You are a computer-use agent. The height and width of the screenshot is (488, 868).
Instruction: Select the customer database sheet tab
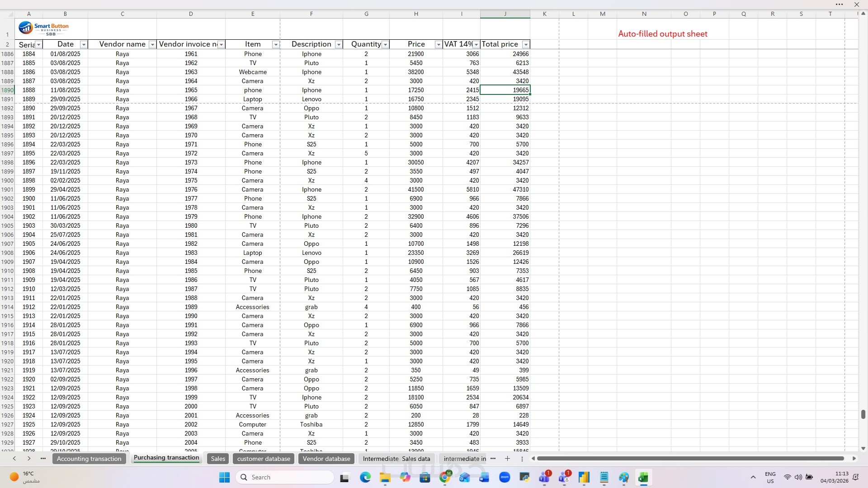(x=264, y=459)
